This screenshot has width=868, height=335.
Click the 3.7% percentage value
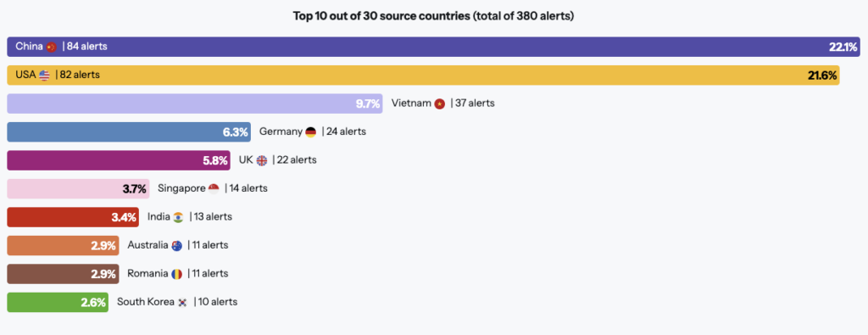coord(135,189)
